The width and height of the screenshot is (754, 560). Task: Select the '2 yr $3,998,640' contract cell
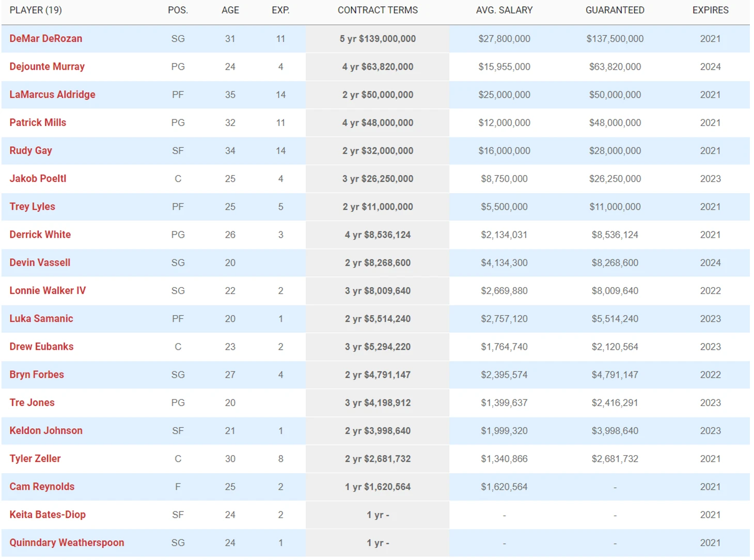[x=378, y=430]
